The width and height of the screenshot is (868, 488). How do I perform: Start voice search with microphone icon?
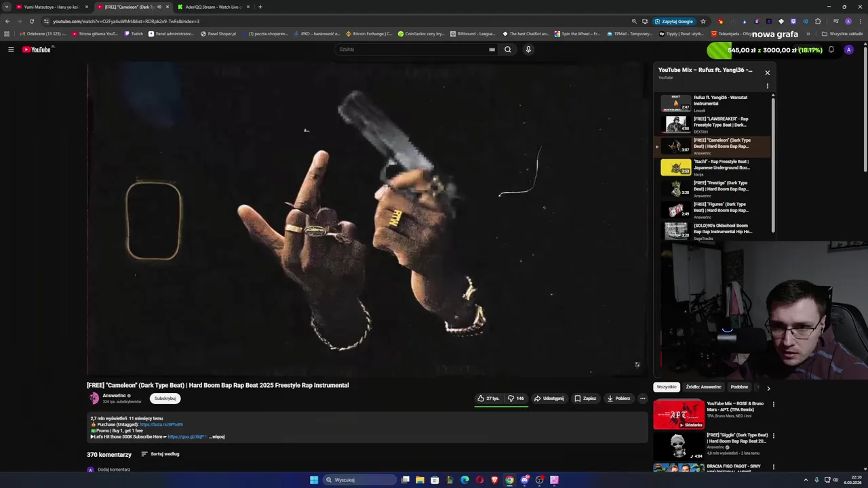pos(528,49)
